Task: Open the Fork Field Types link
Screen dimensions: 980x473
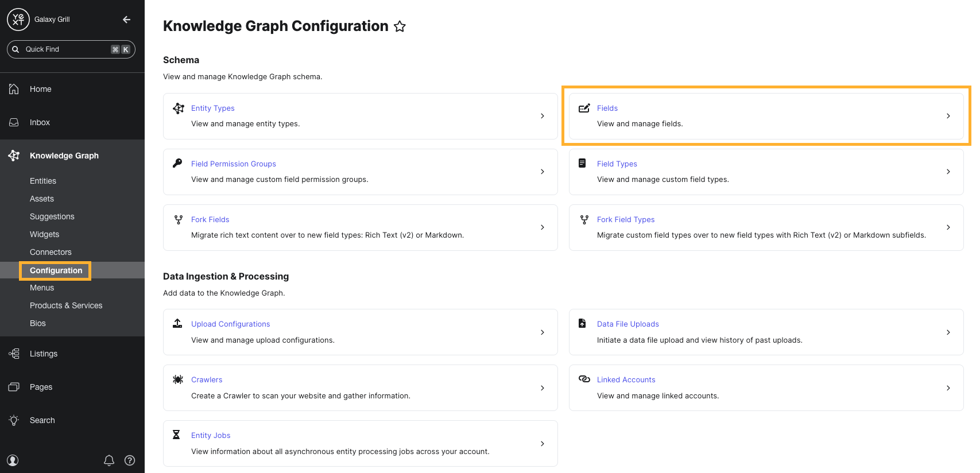Action: point(626,219)
